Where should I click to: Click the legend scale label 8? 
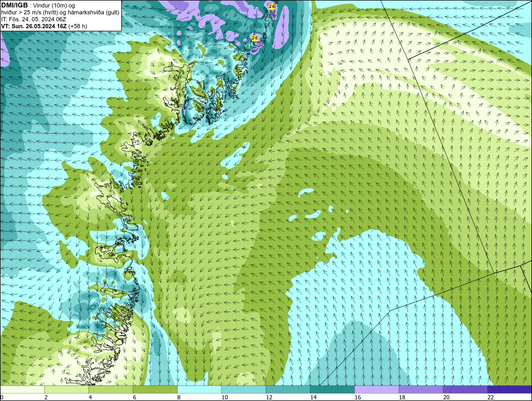tap(179, 397)
